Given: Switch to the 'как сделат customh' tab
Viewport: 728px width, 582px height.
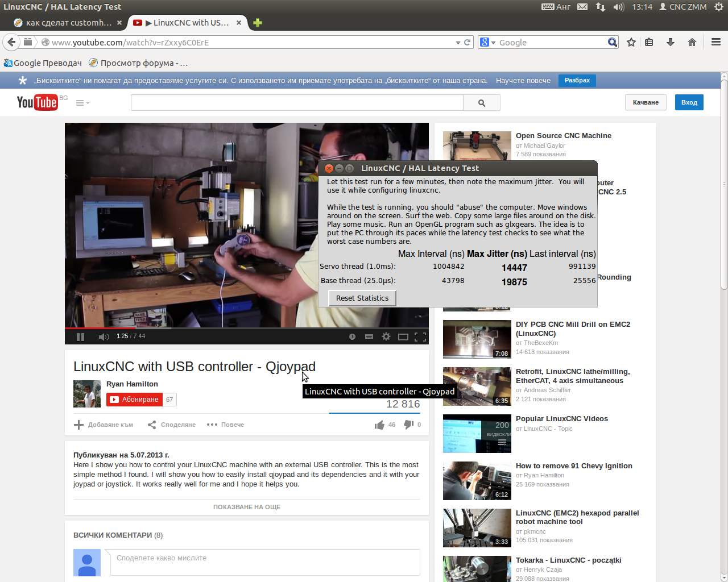Looking at the screenshot, I should point(68,23).
